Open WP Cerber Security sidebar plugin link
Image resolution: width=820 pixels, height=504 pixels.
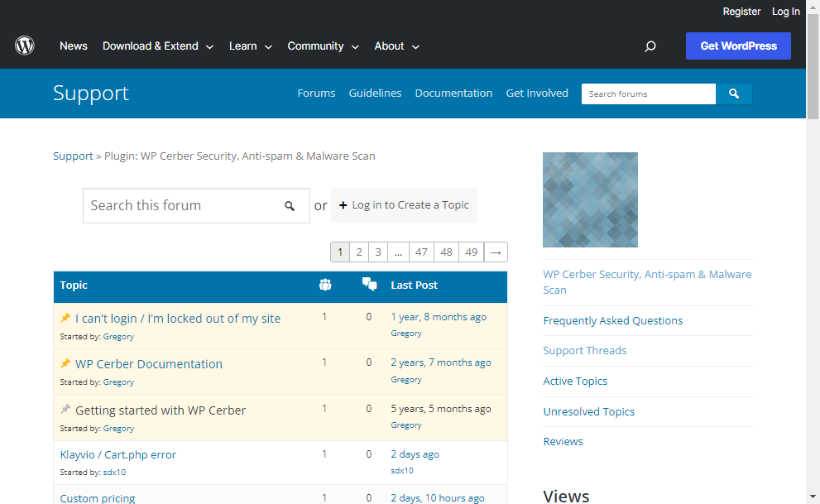pyautogui.click(x=647, y=282)
